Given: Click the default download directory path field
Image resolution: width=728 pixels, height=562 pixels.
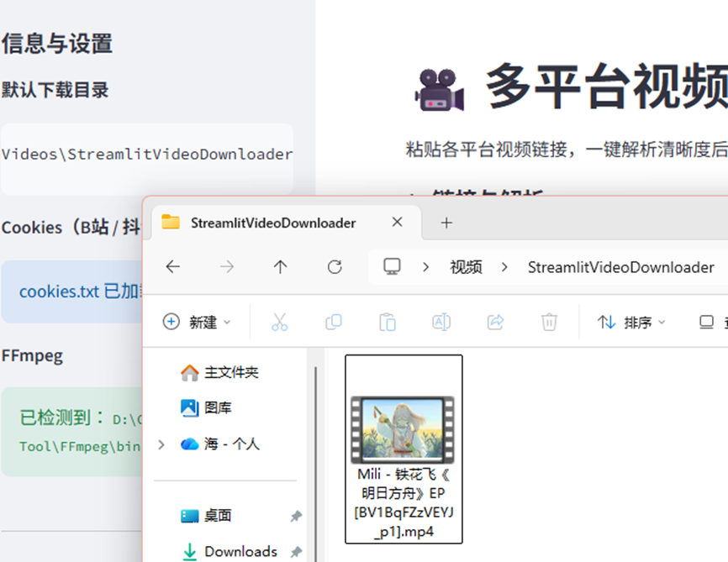Looking at the screenshot, I should 147,155.
